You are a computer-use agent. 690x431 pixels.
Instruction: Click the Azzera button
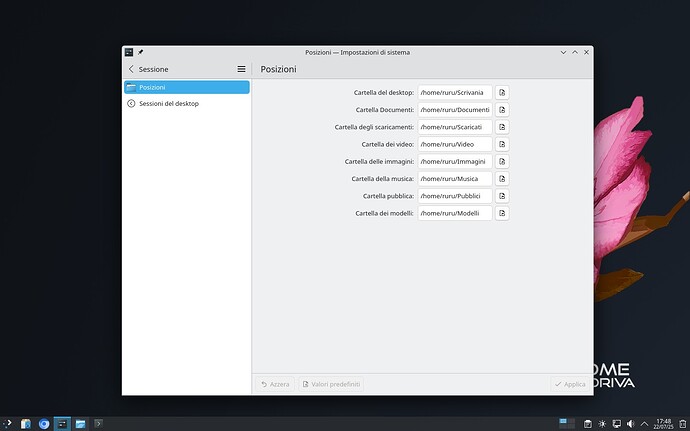275,384
